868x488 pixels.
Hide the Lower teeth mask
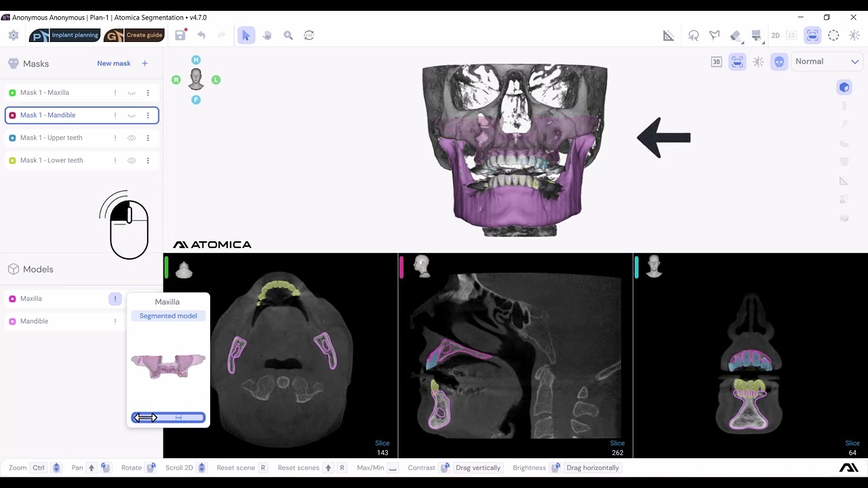[132, 161]
